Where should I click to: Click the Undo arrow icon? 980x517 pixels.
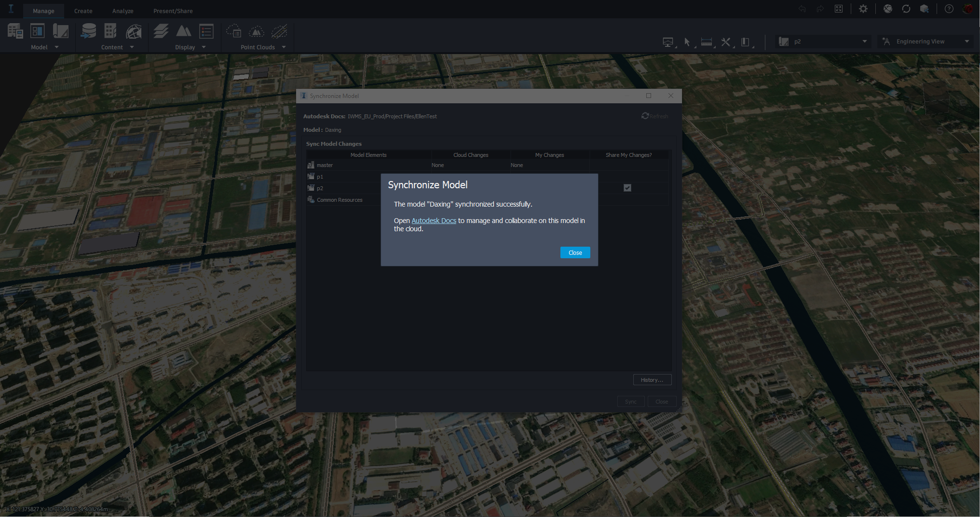pyautogui.click(x=802, y=9)
